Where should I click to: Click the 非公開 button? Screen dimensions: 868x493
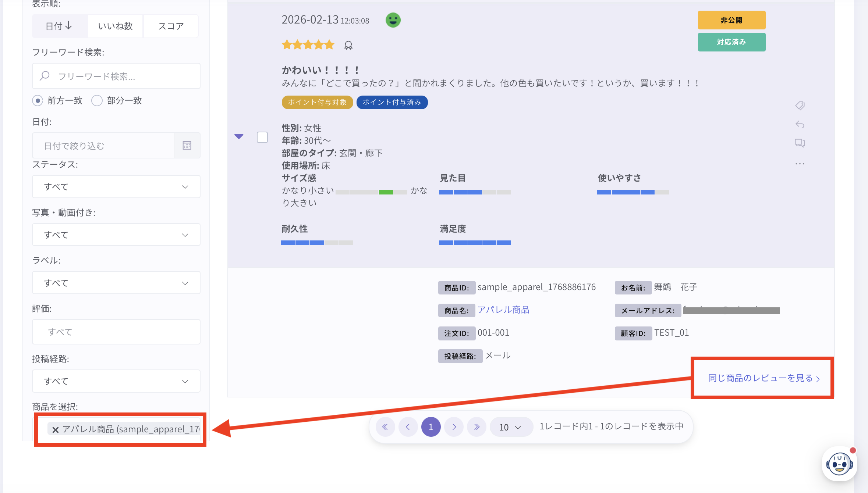pos(731,20)
